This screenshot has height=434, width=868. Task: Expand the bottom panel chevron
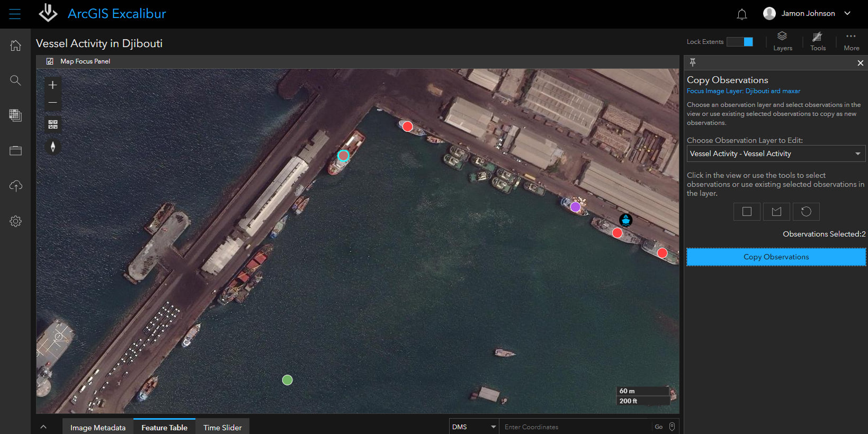click(43, 427)
